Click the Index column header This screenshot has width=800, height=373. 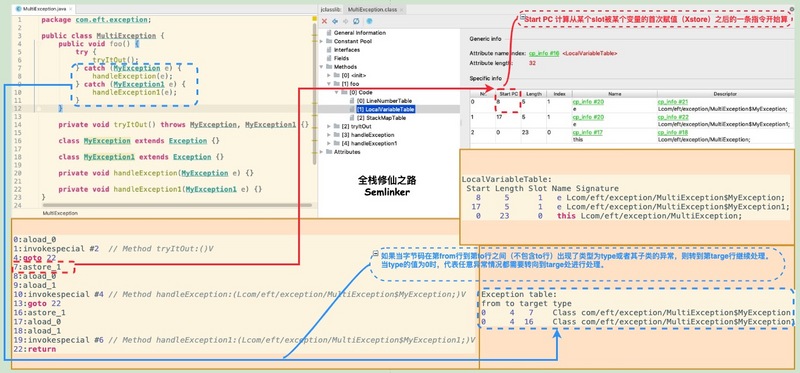[x=559, y=94]
